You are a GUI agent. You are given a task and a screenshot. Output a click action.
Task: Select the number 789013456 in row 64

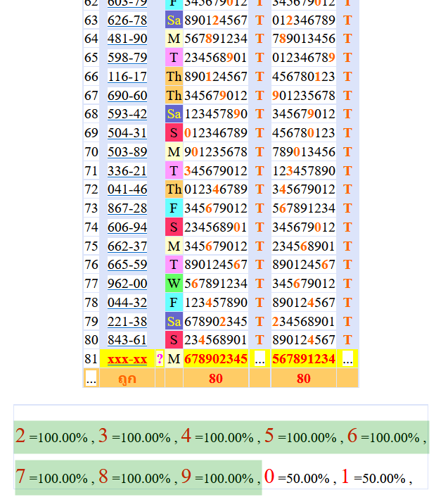pyautogui.click(x=303, y=39)
